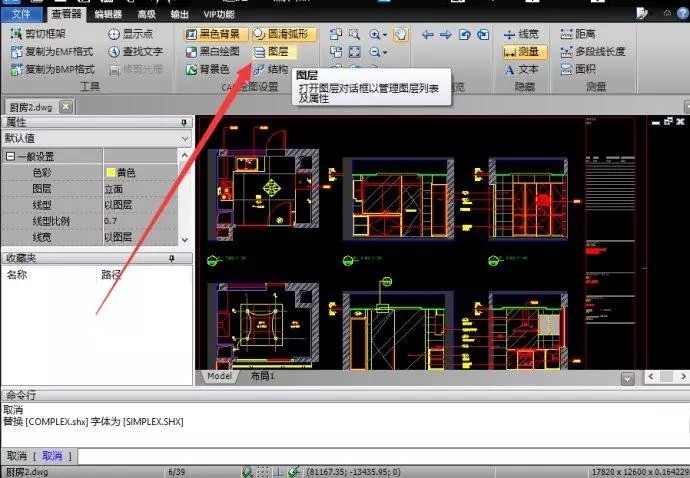Toggle 圆滑弧形 smooth arcs option
This screenshot has width=690, height=478.
tap(284, 33)
